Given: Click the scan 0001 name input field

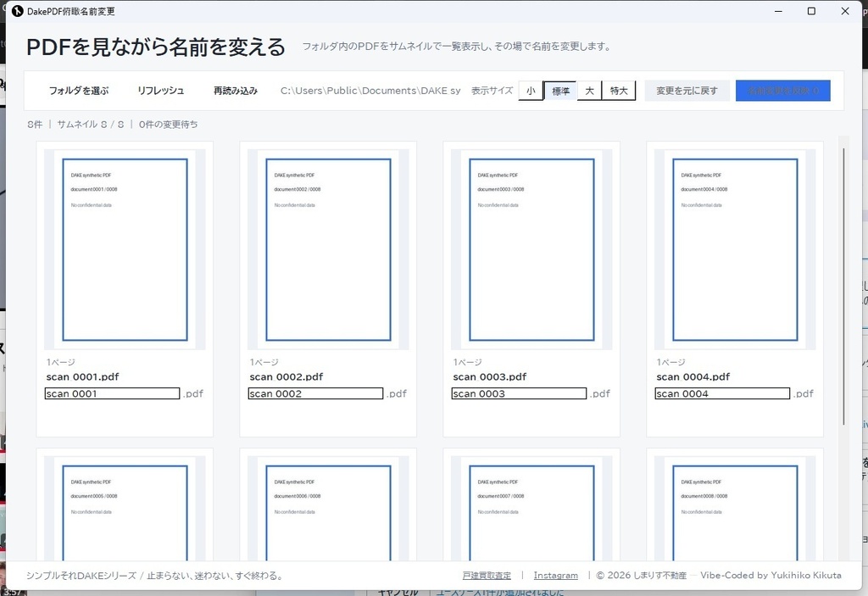Looking at the screenshot, I should [113, 394].
